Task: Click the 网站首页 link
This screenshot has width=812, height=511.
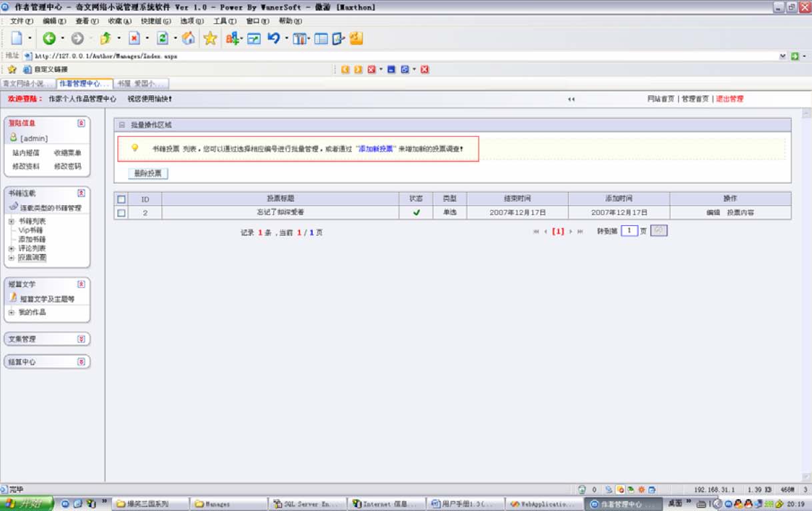Action: point(661,99)
